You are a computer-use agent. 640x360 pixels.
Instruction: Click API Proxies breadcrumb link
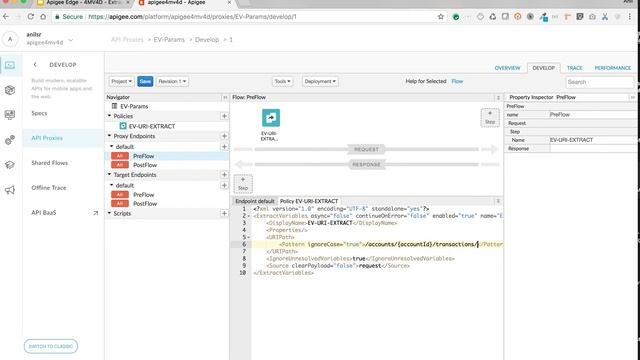(127, 40)
